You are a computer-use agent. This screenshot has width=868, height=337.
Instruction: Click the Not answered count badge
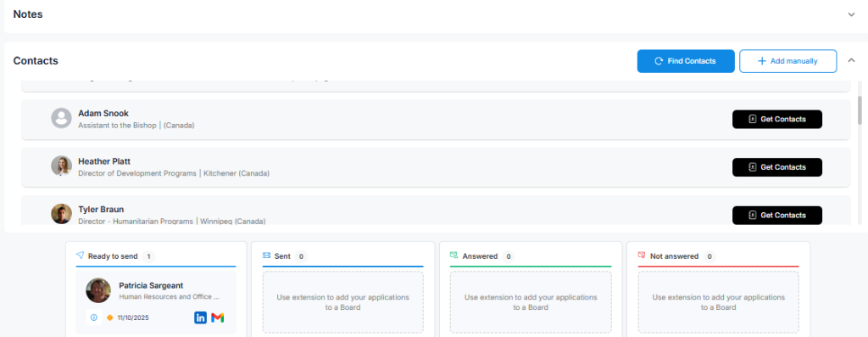709,256
